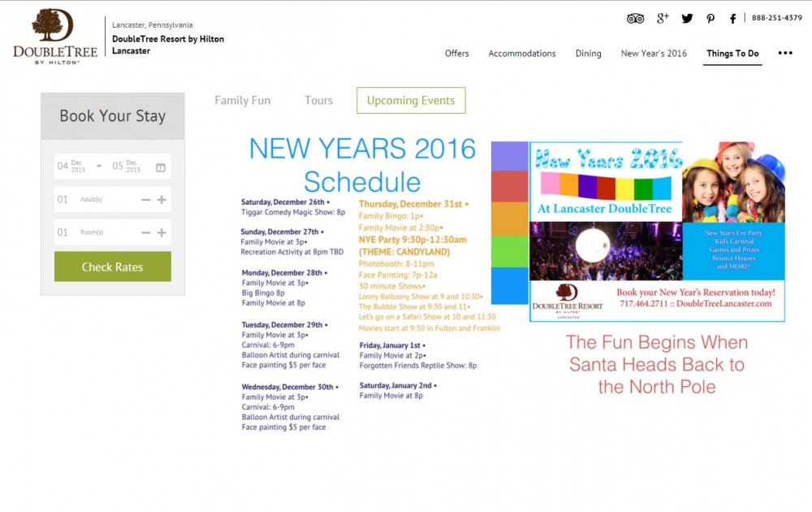Click 'Family Bingo: 1p' line

click(391, 216)
